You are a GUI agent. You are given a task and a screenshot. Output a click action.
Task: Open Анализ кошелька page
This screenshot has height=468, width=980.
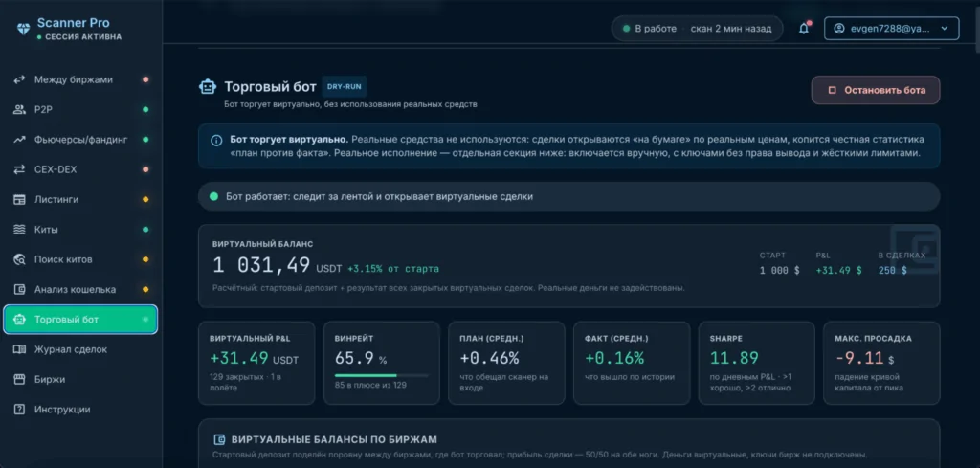[x=80, y=289]
